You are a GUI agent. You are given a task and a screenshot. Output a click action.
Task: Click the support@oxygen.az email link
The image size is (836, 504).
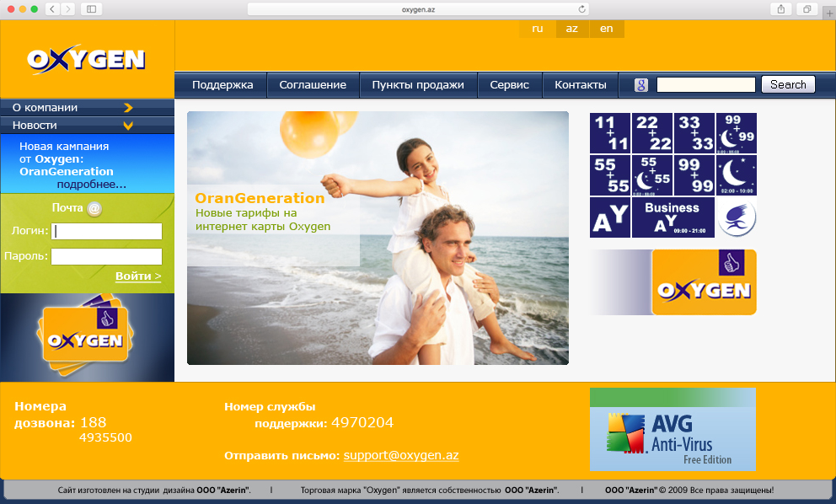(401, 455)
